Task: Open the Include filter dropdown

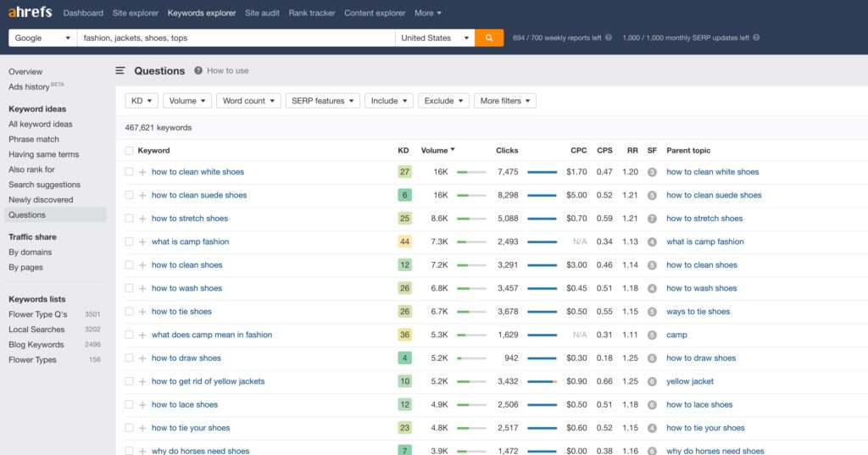Action: click(x=388, y=101)
